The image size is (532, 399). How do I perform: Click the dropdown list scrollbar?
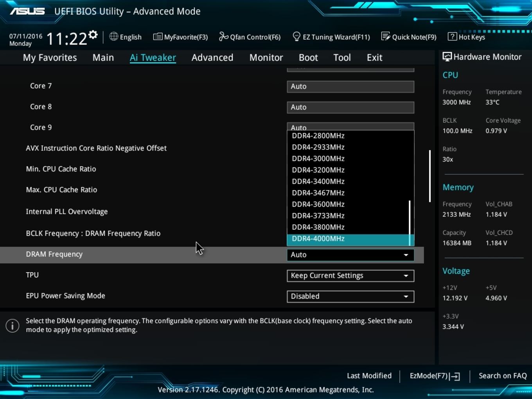coord(410,223)
